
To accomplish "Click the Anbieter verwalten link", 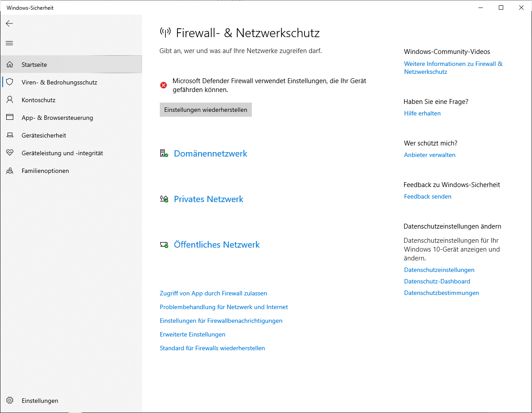I will [430, 155].
